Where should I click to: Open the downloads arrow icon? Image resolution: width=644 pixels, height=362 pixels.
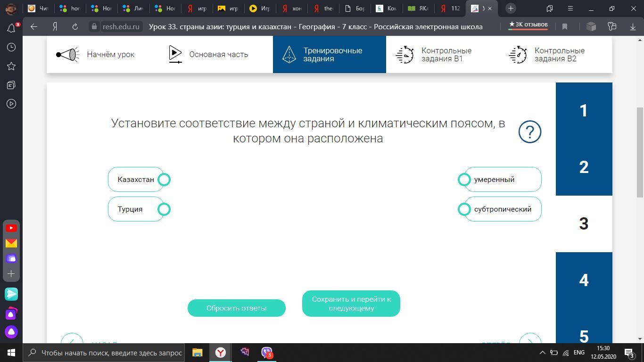tap(633, 26)
